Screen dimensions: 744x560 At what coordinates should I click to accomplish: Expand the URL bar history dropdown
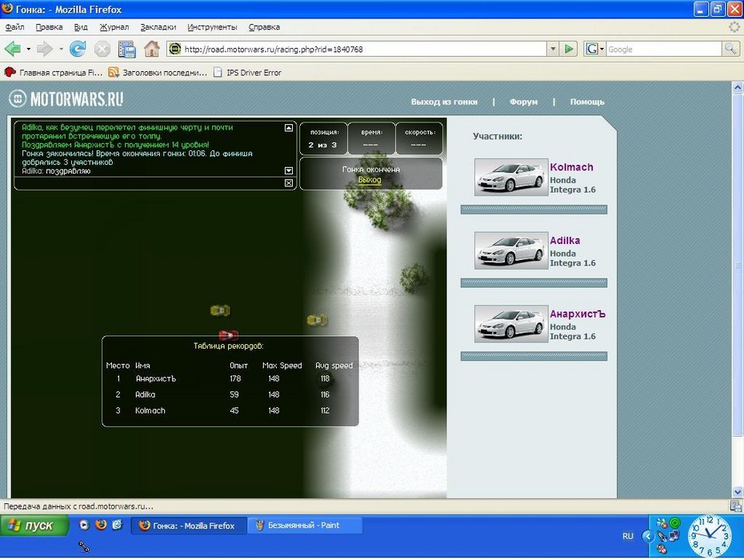(552, 49)
